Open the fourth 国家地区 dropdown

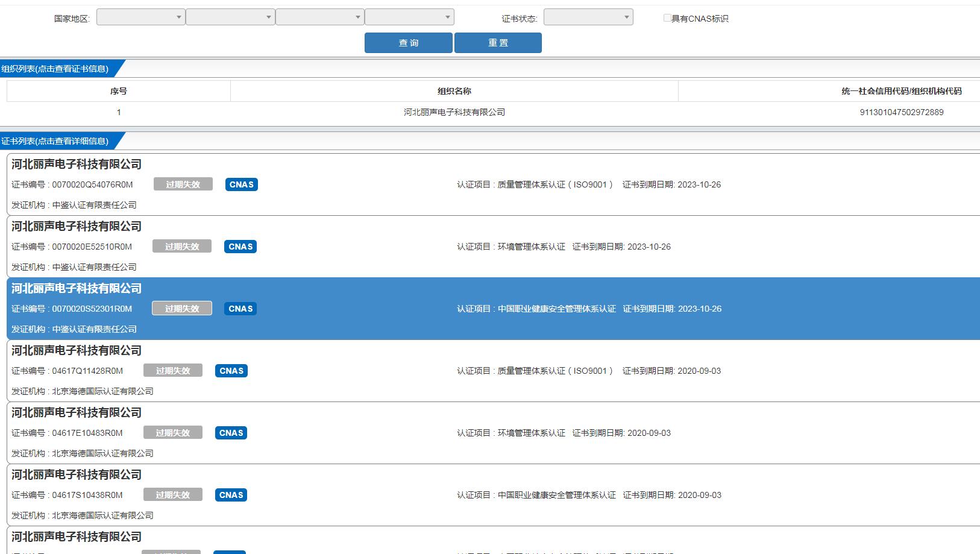coord(409,17)
